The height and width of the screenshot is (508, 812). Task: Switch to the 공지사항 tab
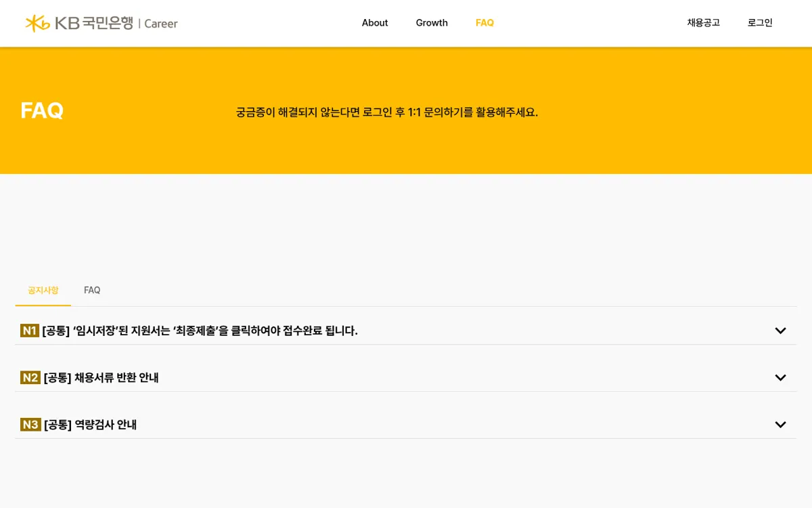pos(43,290)
